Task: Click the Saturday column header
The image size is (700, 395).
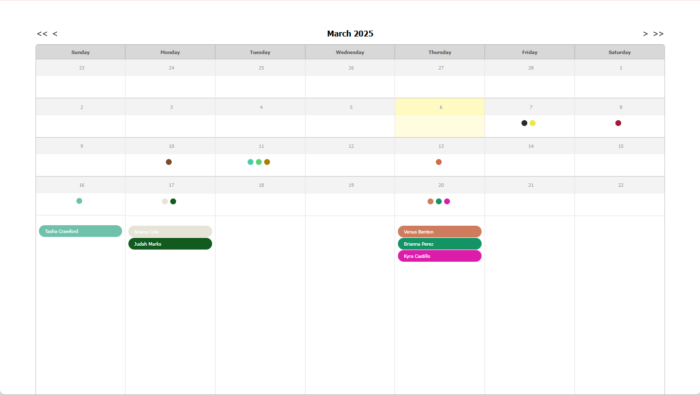Action: pos(620,52)
